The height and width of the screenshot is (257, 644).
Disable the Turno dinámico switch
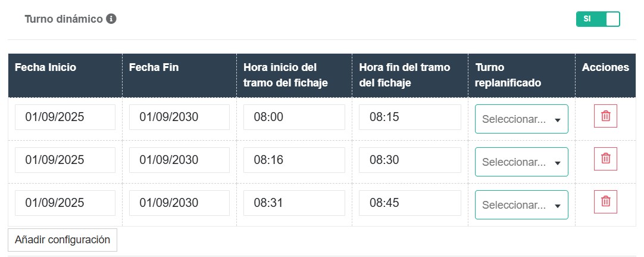[598, 19]
